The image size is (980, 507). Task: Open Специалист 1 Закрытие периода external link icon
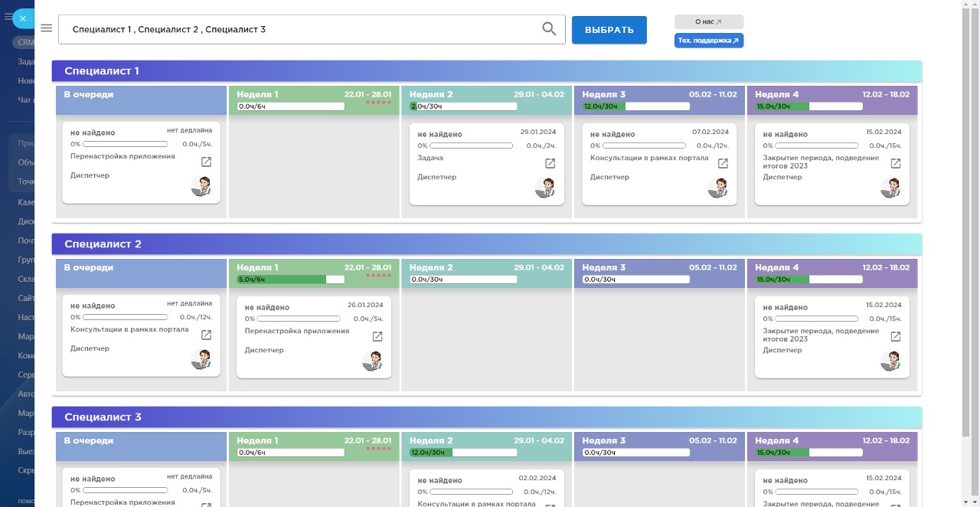click(x=895, y=163)
